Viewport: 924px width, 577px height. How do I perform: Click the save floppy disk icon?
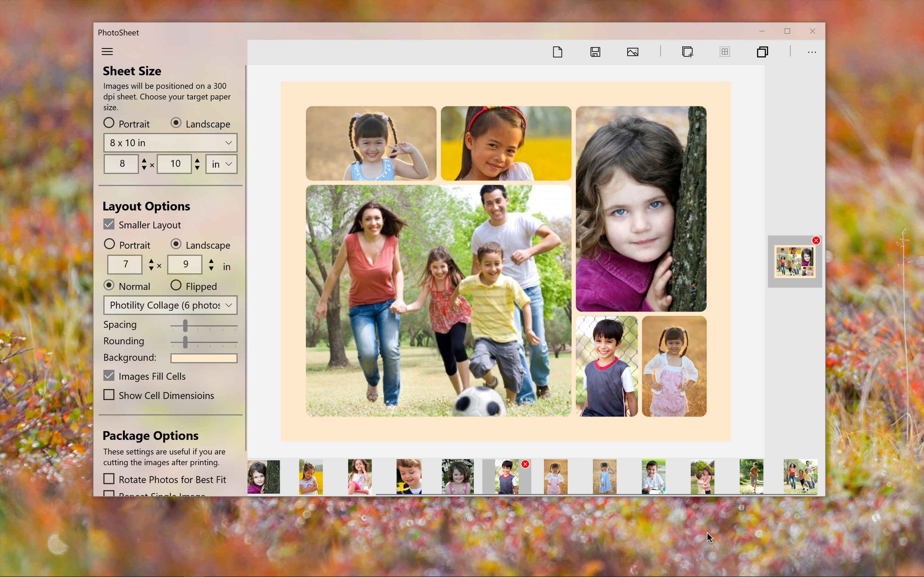(x=595, y=52)
